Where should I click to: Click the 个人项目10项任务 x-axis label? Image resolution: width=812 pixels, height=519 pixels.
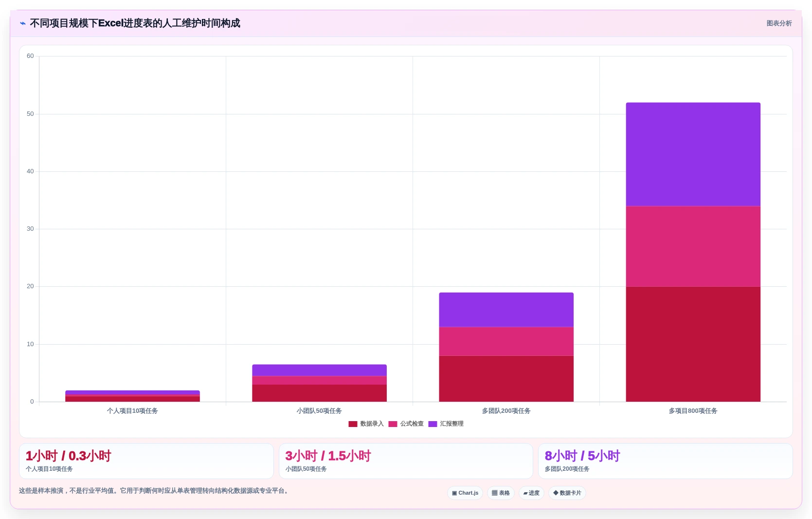[132, 411]
